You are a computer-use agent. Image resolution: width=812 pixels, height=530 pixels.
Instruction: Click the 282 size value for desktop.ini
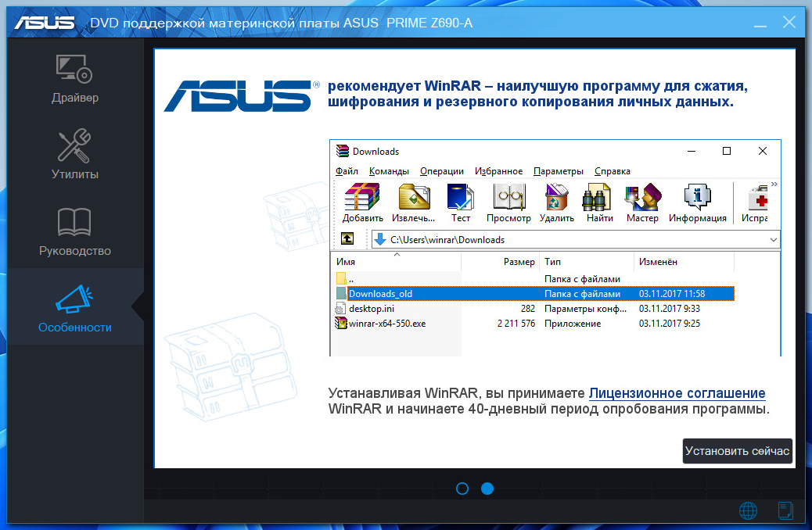tap(528, 309)
